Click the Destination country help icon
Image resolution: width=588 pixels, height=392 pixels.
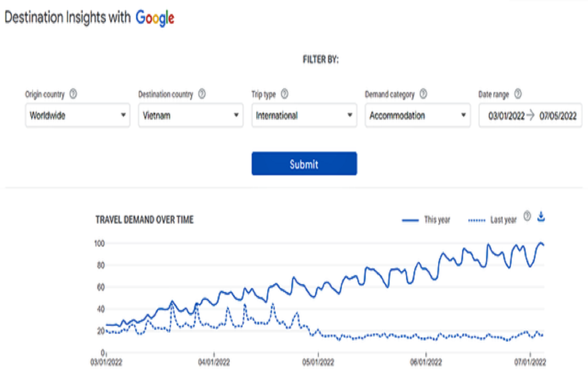click(x=202, y=94)
